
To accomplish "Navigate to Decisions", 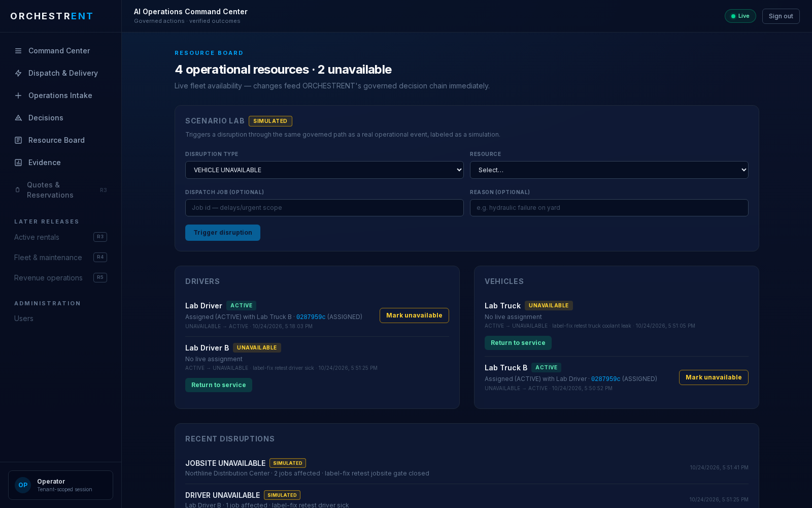I will (x=60, y=118).
